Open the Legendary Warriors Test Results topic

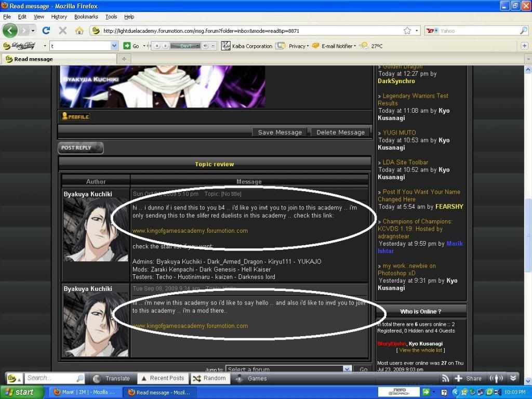(x=413, y=99)
